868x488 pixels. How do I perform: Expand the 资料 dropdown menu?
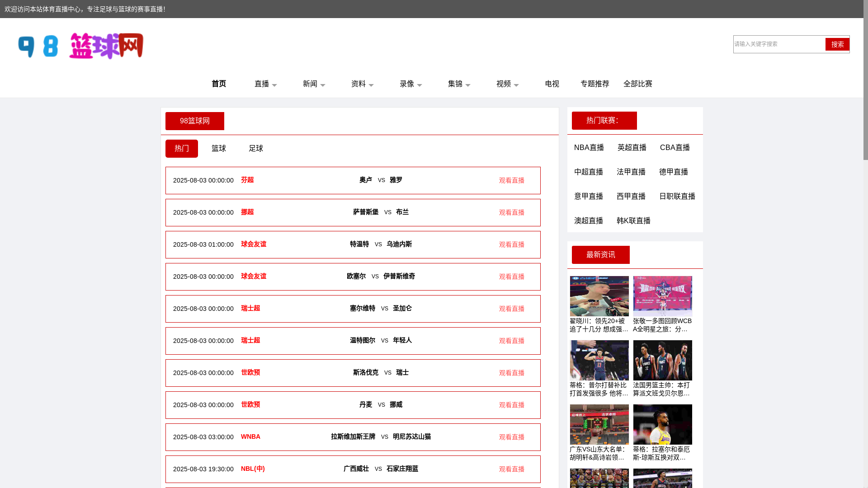363,84
